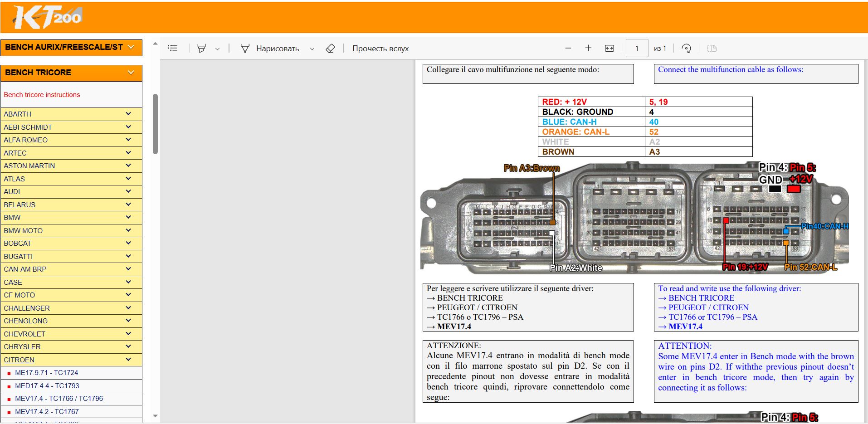Click the Прочесть вслух button
The image size is (868, 424).
click(380, 49)
